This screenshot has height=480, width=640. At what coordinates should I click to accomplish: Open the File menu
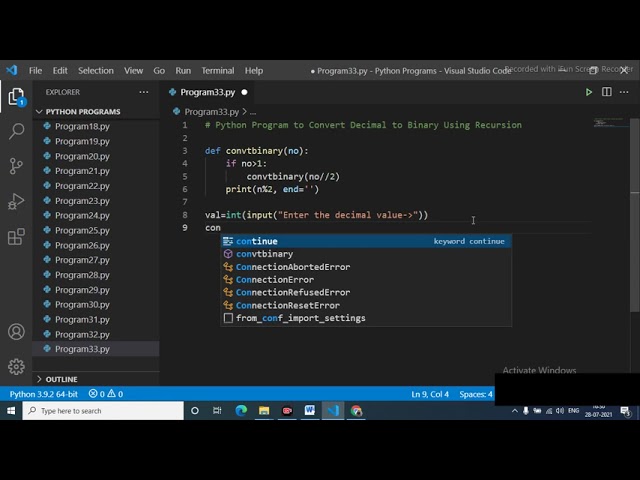(x=36, y=71)
